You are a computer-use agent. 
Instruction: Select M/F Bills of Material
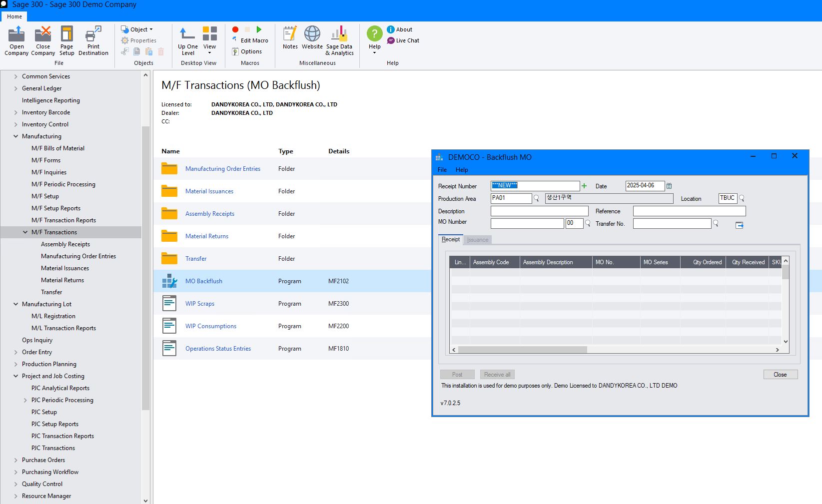point(58,148)
